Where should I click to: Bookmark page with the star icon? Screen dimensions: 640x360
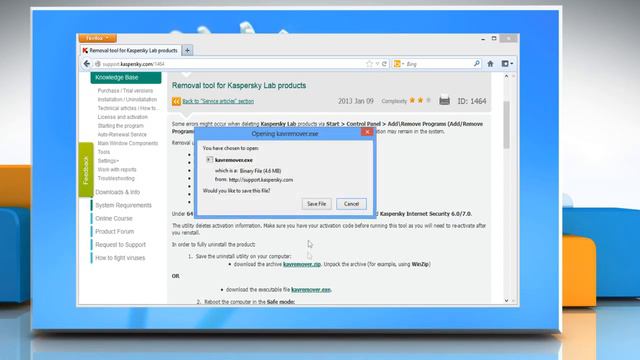[369, 64]
